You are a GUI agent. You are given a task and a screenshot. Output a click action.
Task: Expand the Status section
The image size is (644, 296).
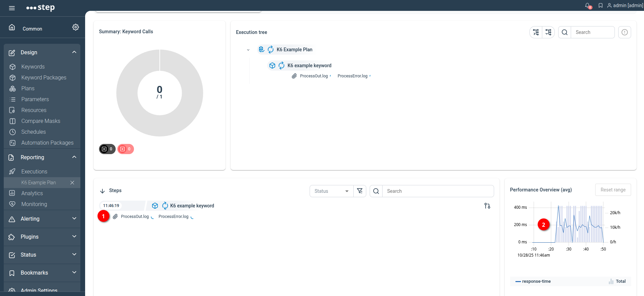[74, 255]
